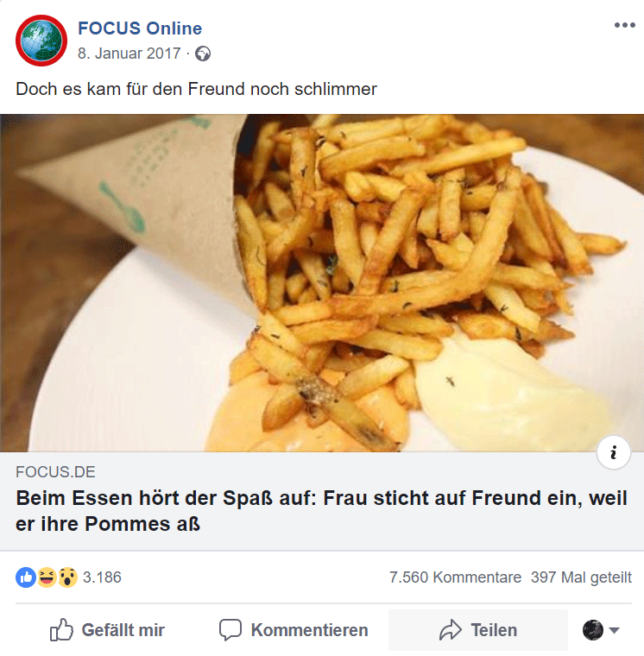The height and width of the screenshot is (656, 644).
Task: Share the post via Teilen
Action: coord(478,629)
